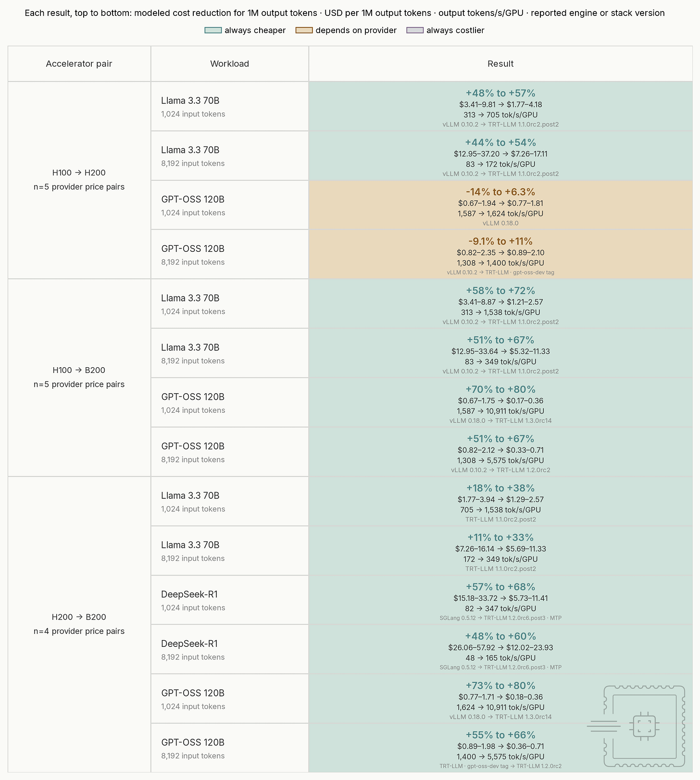This screenshot has width=700, height=780.
Task: Click the '-14% to +6.3%' result cell
Action: [x=500, y=205]
